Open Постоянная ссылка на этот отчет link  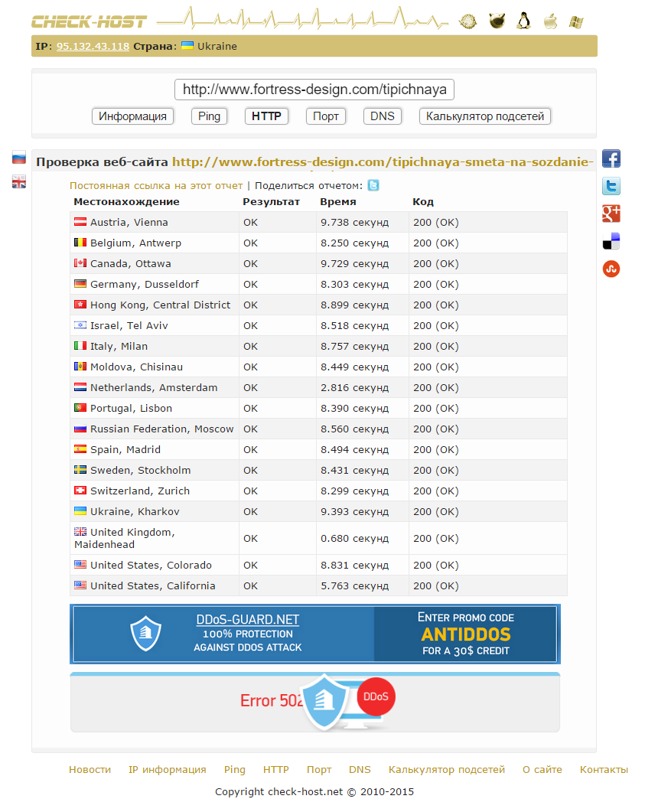156,185
